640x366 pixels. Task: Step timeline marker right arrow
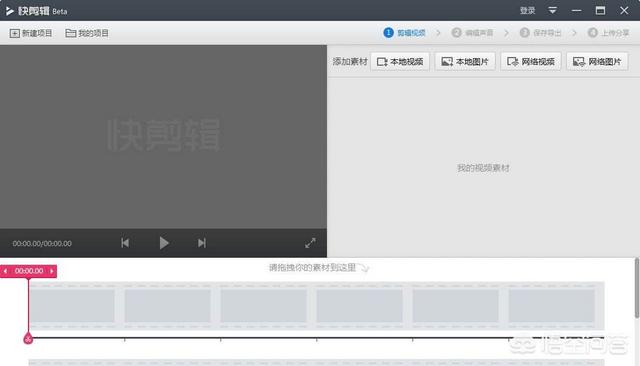(x=52, y=271)
